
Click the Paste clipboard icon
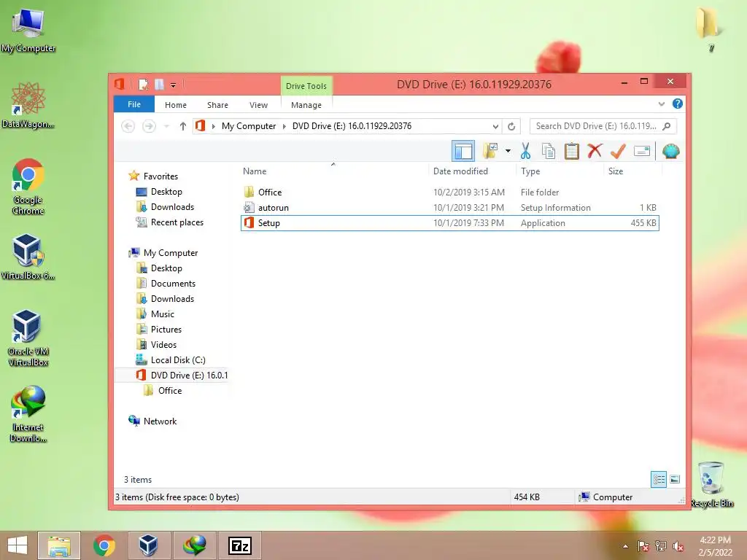pos(571,152)
